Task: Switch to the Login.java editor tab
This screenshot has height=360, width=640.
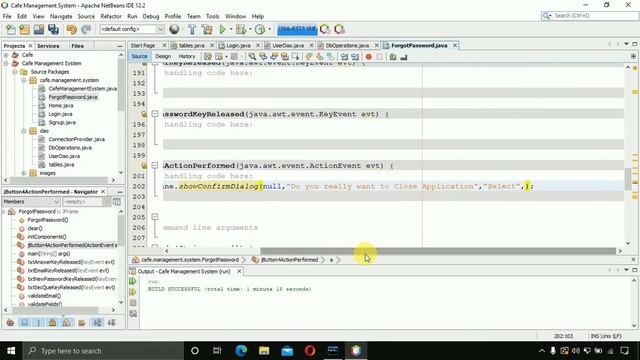Action: coord(238,45)
